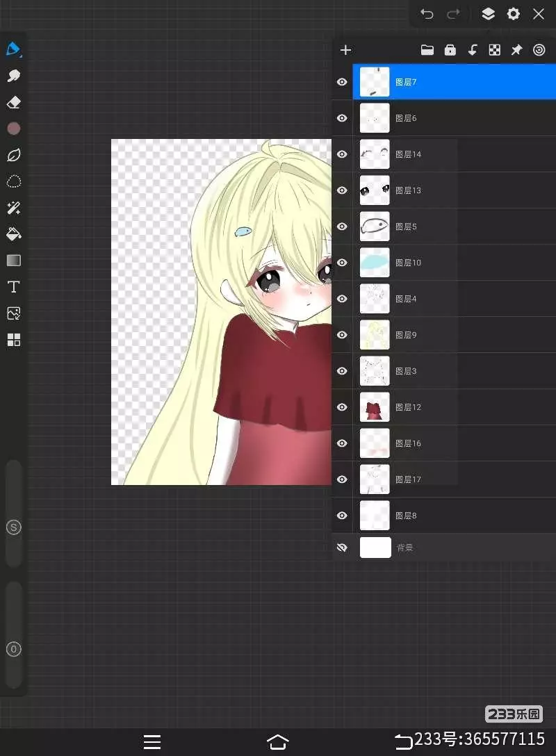The height and width of the screenshot is (756, 556).
Task: Toggle visibility of layer 图层13
Action: (342, 190)
